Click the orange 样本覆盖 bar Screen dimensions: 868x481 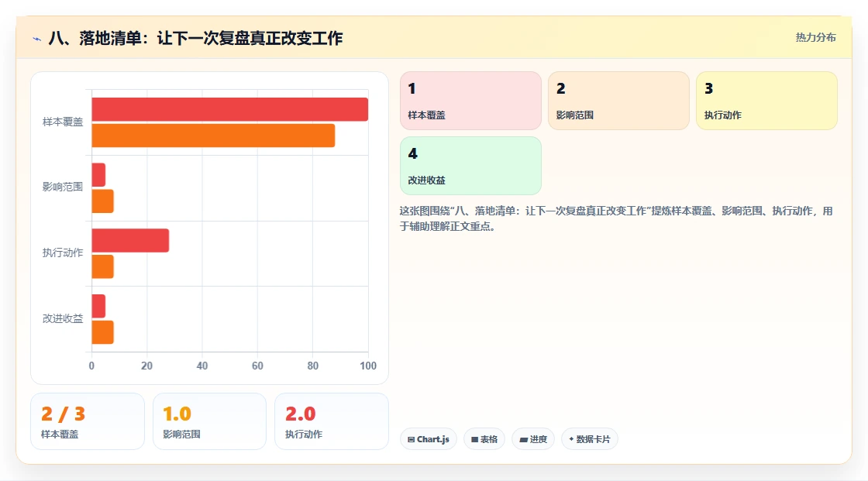click(213, 136)
